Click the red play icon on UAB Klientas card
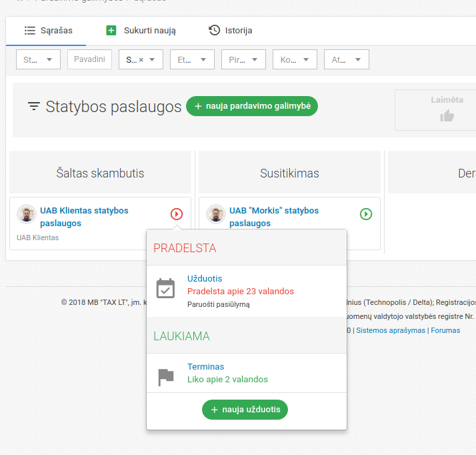The width and height of the screenshot is (476, 455). tap(176, 214)
